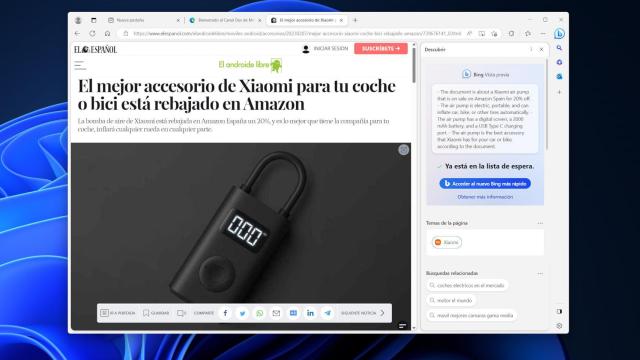Open El Androide Libre logo link
Image resolution: width=640 pixels, height=360 pixels.
click(x=250, y=65)
